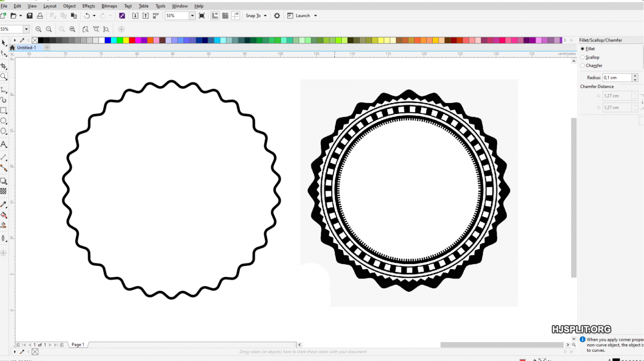
Task: Select the Page 1 tab
Action: coord(78,345)
